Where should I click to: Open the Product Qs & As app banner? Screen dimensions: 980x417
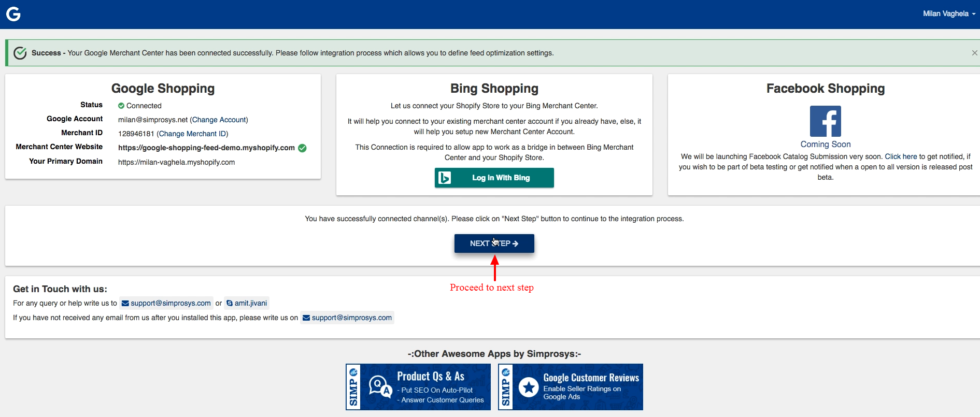418,387
